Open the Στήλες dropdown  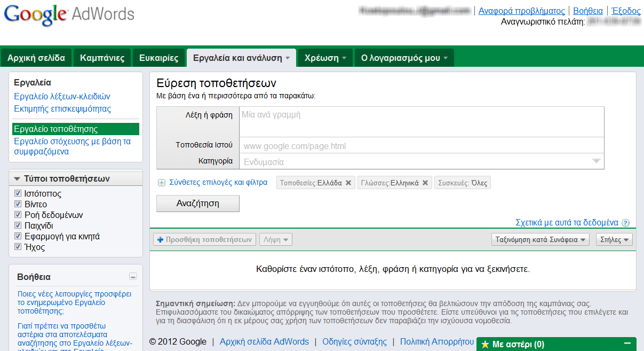[614, 240]
